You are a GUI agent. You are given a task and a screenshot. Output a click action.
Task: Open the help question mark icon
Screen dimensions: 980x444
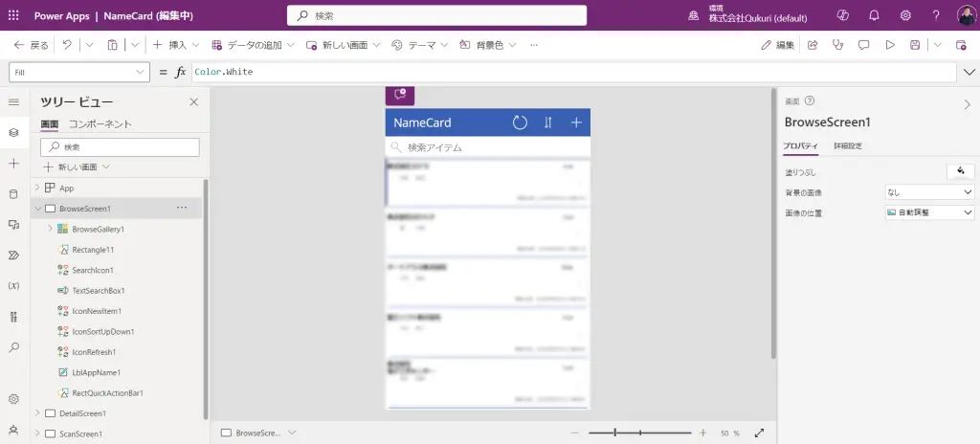pyautogui.click(x=936, y=15)
